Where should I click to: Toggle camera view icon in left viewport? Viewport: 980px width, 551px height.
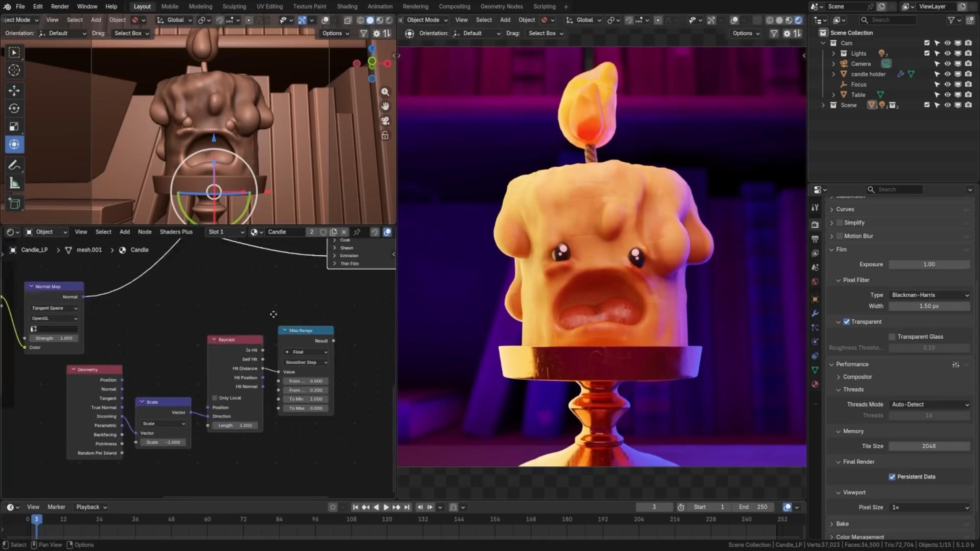tap(385, 121)
